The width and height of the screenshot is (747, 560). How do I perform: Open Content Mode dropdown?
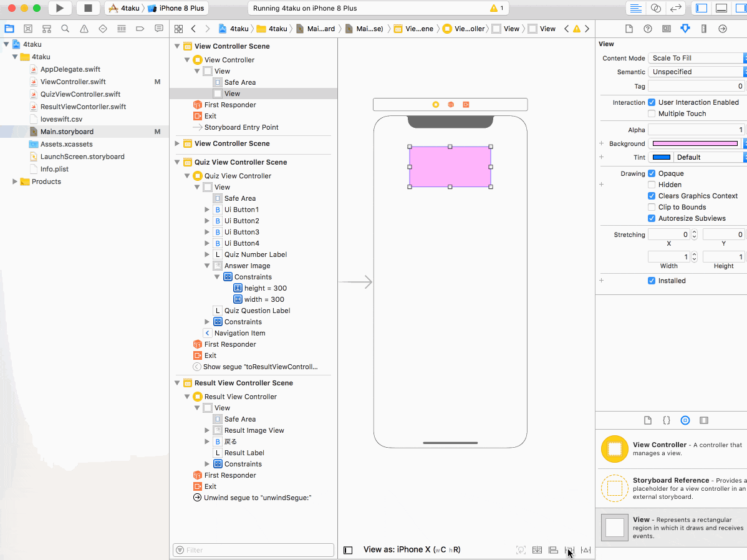tap(698, 58)
